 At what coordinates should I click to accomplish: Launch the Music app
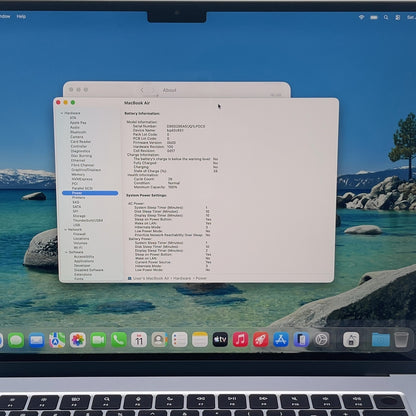coord(241,340)
